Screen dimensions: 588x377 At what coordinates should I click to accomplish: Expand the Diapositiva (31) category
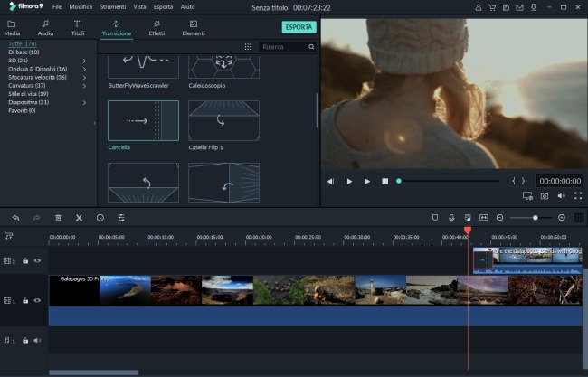[x=84, y=102]
